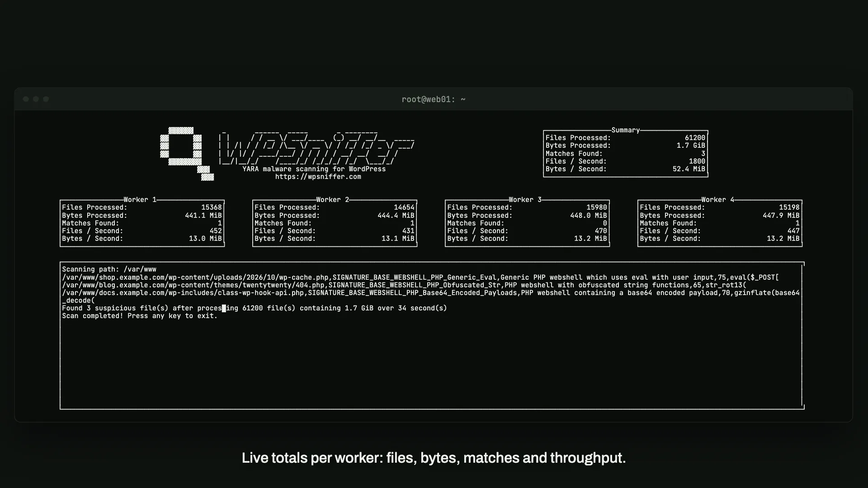This screenshot has height=488, width=868.
Task: Click Summary Files Processed value 61200
Action: [695, 138]
